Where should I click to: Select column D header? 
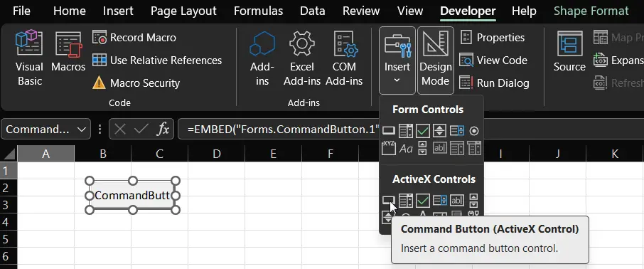pyautogui.click(x=217, y=154)
